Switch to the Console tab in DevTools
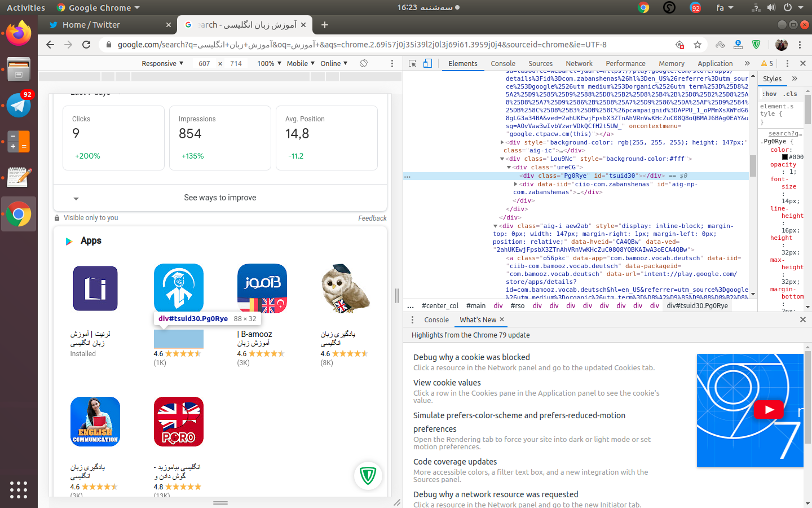The height and width of the screenshot is (508, 812). (x=503, y=63)
